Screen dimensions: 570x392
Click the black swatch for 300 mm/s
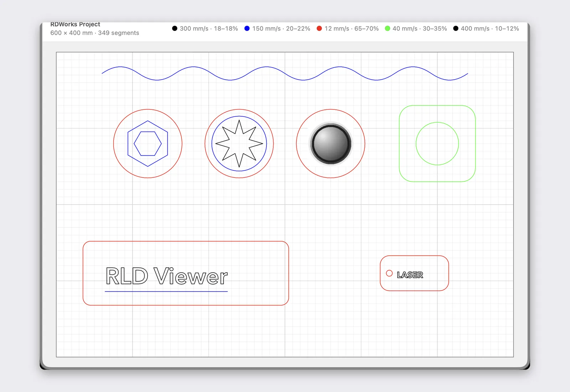(x=175, y=29)
